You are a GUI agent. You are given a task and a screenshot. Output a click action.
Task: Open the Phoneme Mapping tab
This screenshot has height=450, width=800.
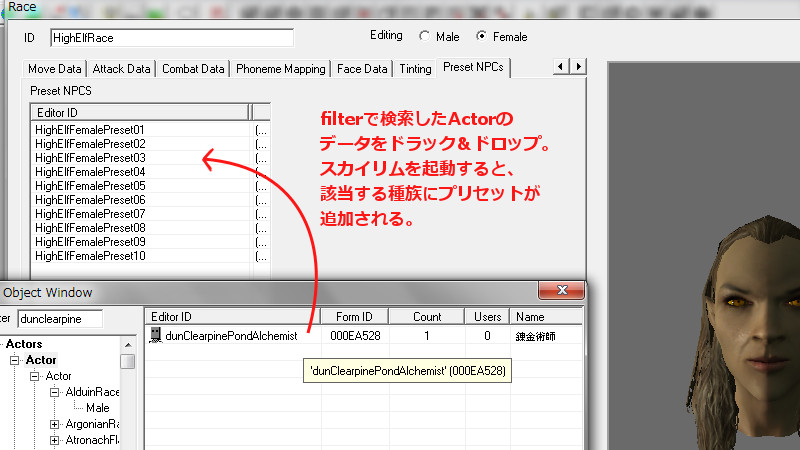point(281,69)
